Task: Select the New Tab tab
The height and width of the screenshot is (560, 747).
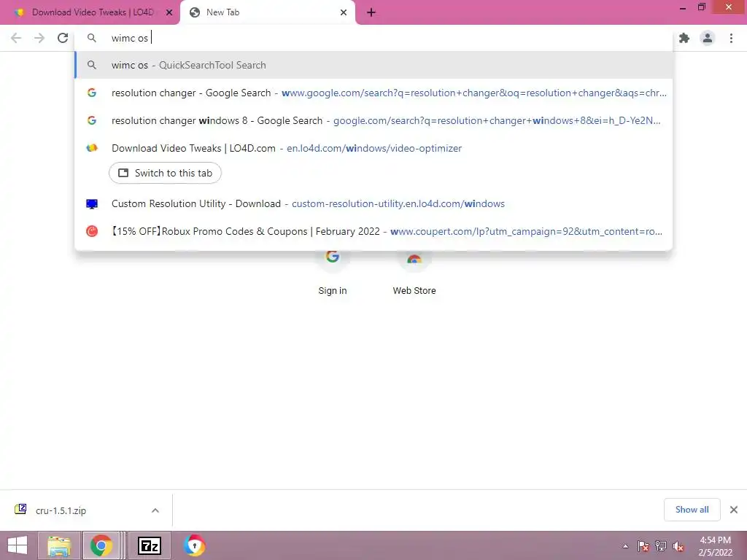Action: [x=268, y=13]
